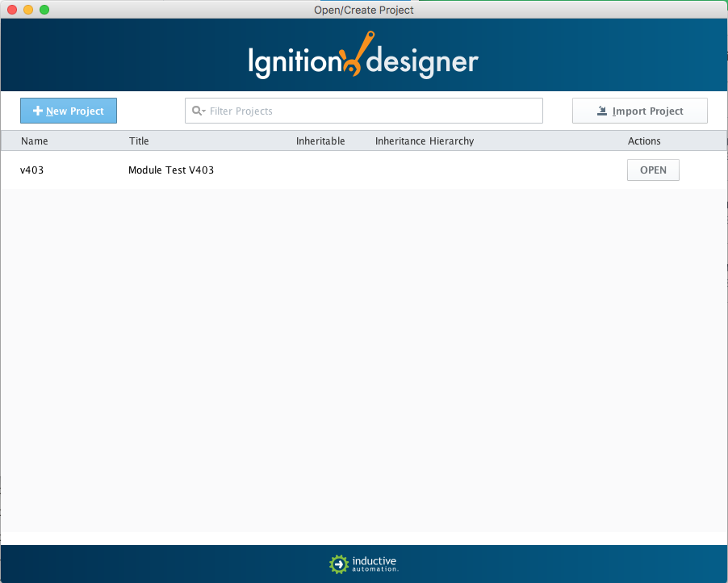Close the Open/Create Project window
Viewport: 728px width, 583px height.
tap(13, 10)
